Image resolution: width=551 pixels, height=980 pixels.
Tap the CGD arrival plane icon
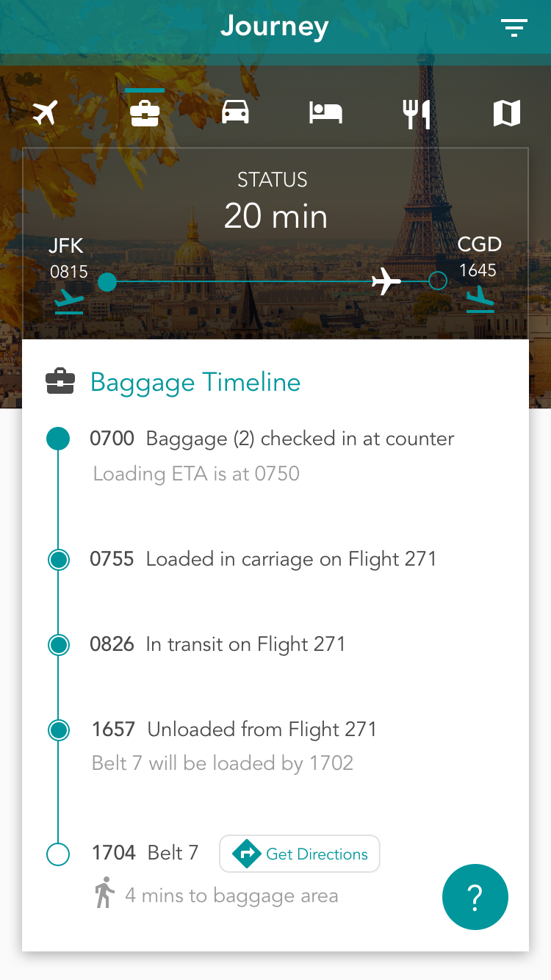[480, 298]
